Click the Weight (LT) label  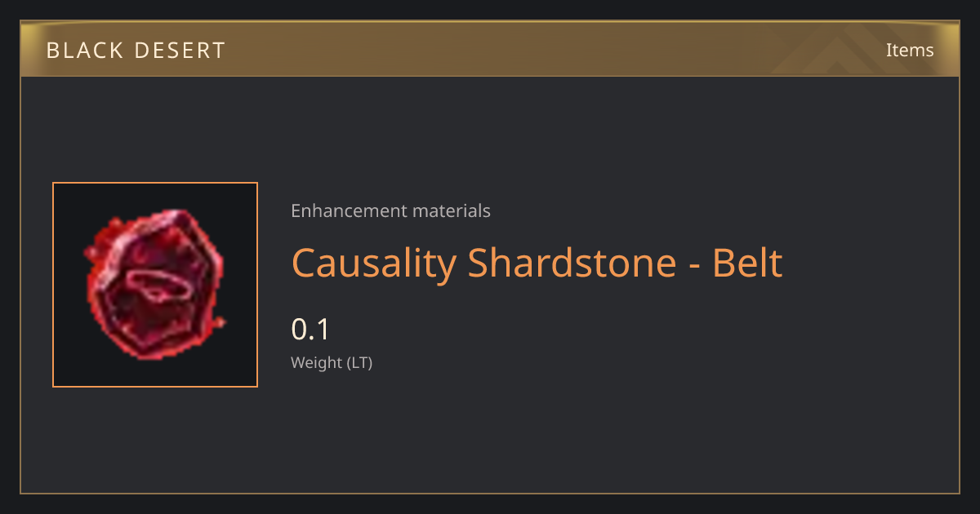click(x=332, y=363)
